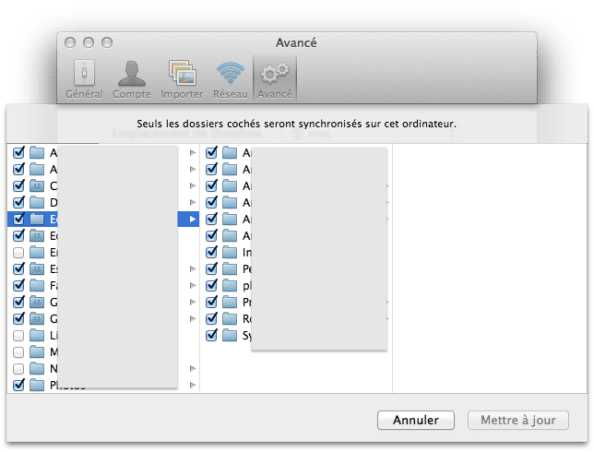Click the Annuler button
This screenshot has width=594, height=452.
point(416,420)
